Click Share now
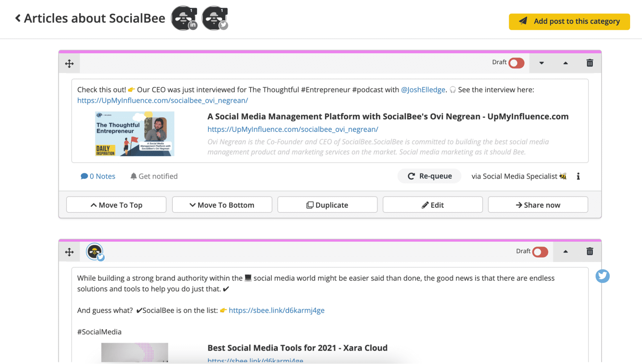The width and height of the screenshot is (642, 364). coord(538,205)
